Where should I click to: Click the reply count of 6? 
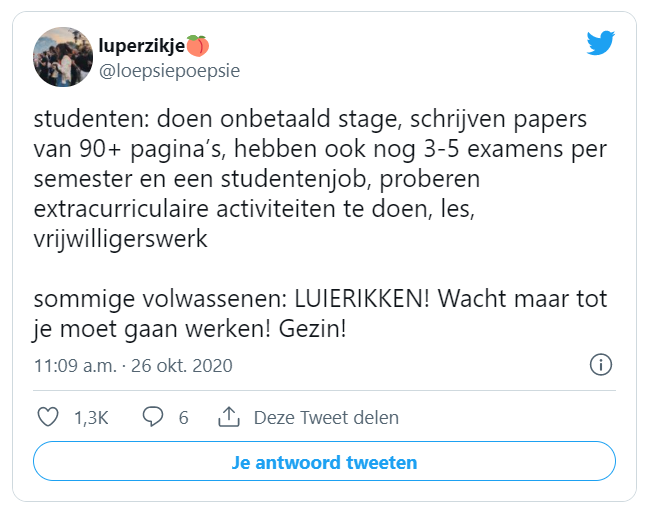point(183,417)
